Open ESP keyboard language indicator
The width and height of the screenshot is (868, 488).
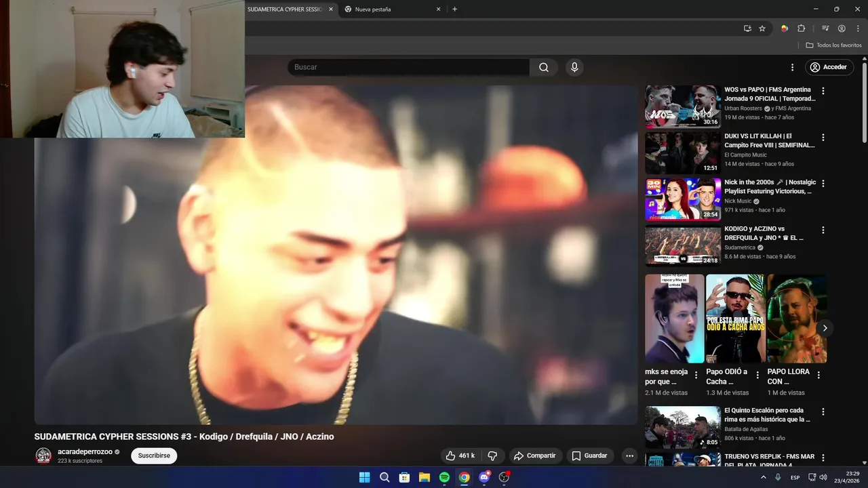click(795, 477)
